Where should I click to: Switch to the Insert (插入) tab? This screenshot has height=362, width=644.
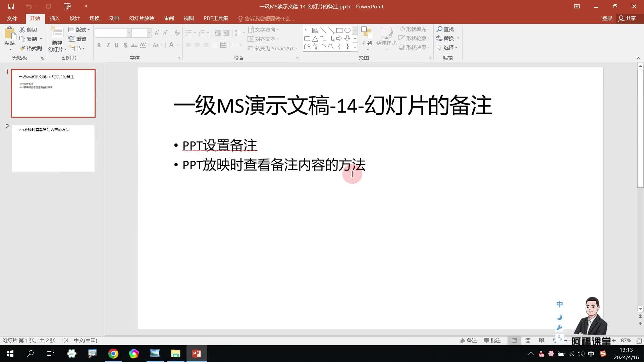pyautogui.click(x=55, y=18)
